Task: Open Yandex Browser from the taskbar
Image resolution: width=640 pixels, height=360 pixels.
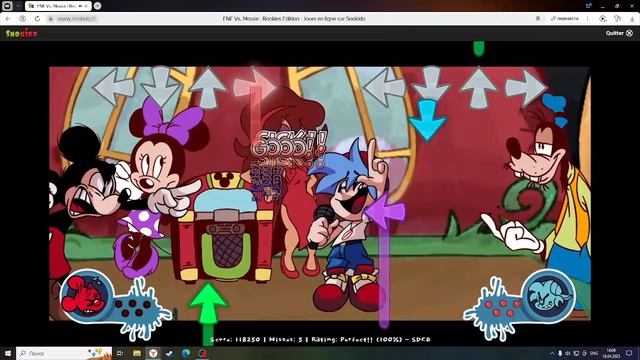Action: pos(153,353)
